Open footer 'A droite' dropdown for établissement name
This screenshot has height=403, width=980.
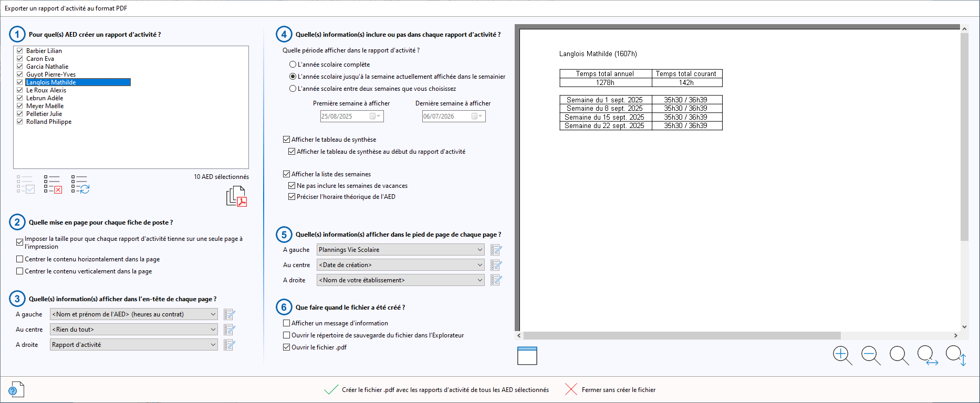tap(400, 280)
